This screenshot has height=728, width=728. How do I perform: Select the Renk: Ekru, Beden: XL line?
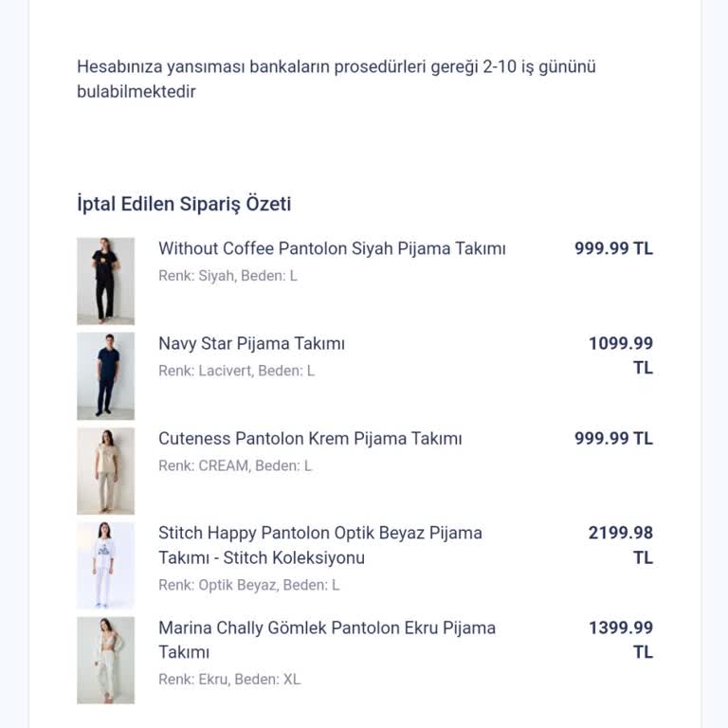pos(229,680)
